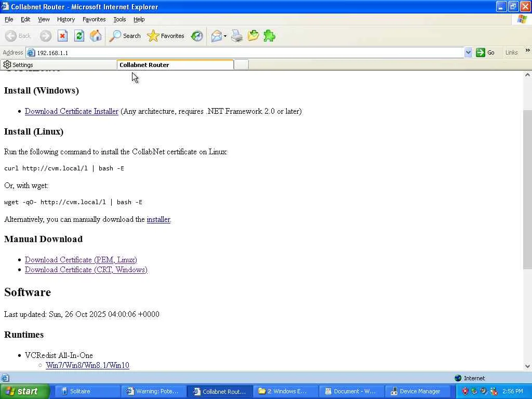Switch to Document - WordPad taskbar button
Screen dimensions: 532x399
coord(353,391)
